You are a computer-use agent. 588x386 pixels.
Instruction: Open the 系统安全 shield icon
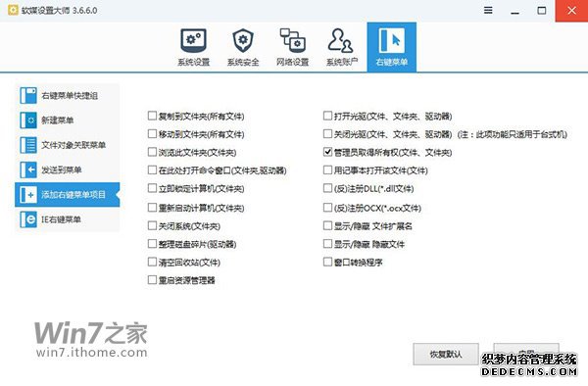(243, 41)
